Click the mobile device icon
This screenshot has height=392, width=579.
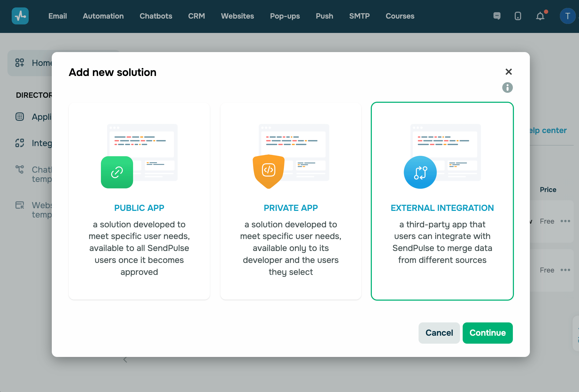(x=518, y=16)
